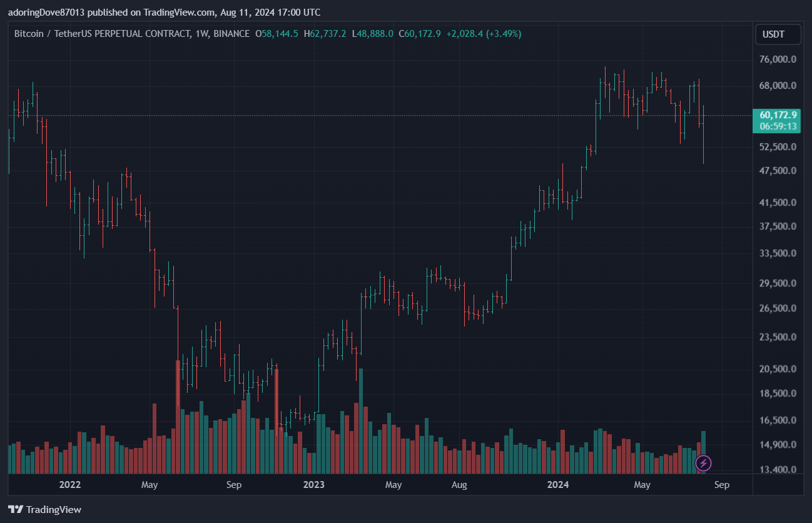Image resolution: width=812 pixels, height=523 pixels.
Task: Click the 2024 label on time axis
Action: (557, 484)
